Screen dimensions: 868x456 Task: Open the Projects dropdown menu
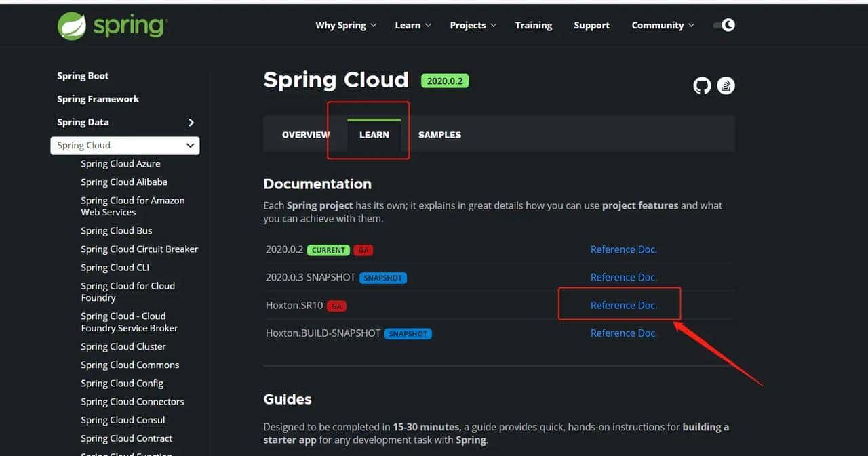467,25
